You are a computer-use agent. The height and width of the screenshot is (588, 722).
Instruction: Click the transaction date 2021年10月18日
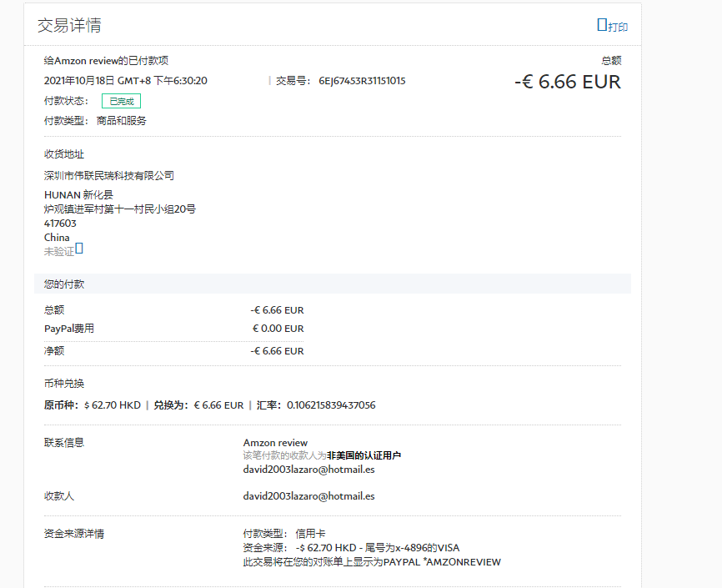tap(79, 81)
